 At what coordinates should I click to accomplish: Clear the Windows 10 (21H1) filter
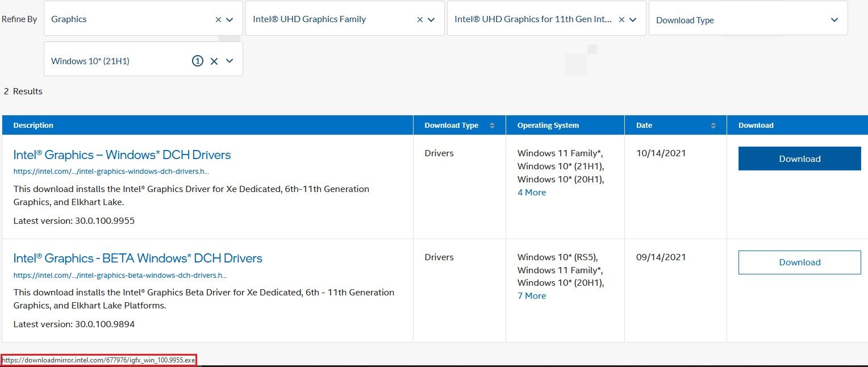214,61
